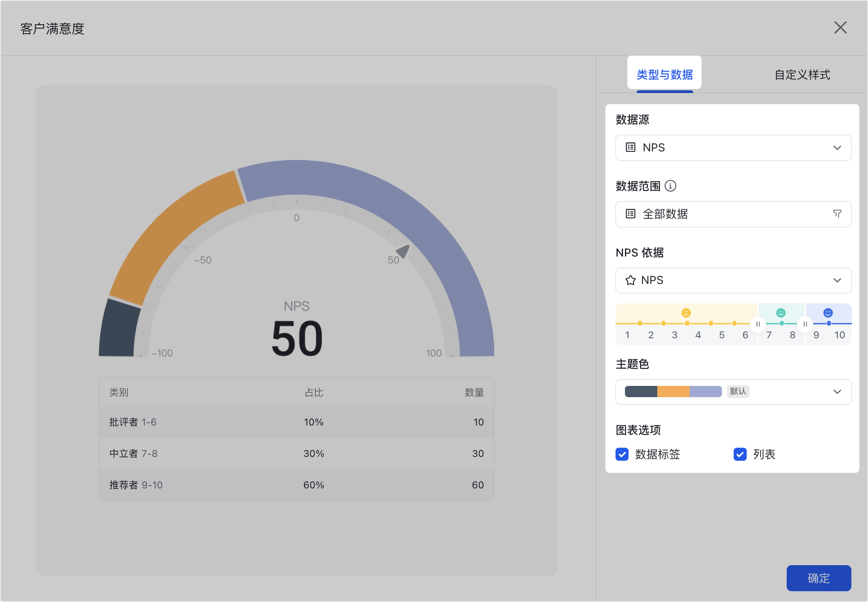
Task: Click the 批评者 1-6 table row
Action: [x=297, y=422]
